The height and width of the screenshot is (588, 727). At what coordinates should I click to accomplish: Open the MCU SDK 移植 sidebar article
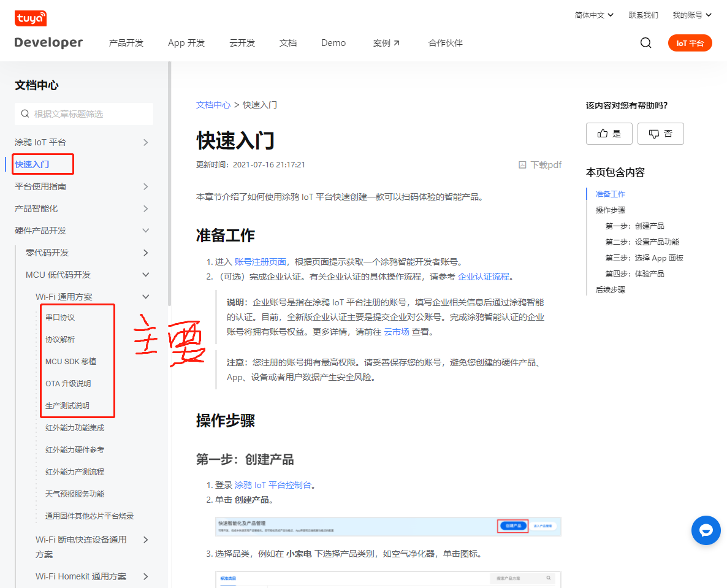pos(71,361)
